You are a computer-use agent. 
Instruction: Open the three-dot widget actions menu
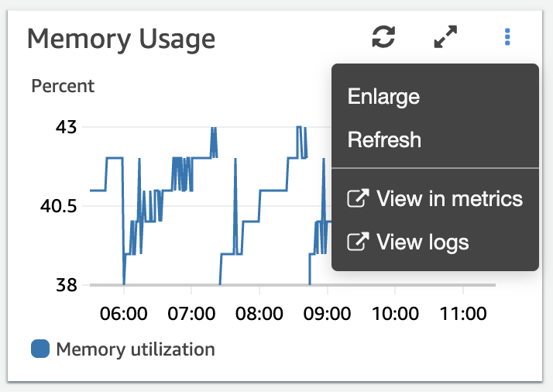[507, 36]
